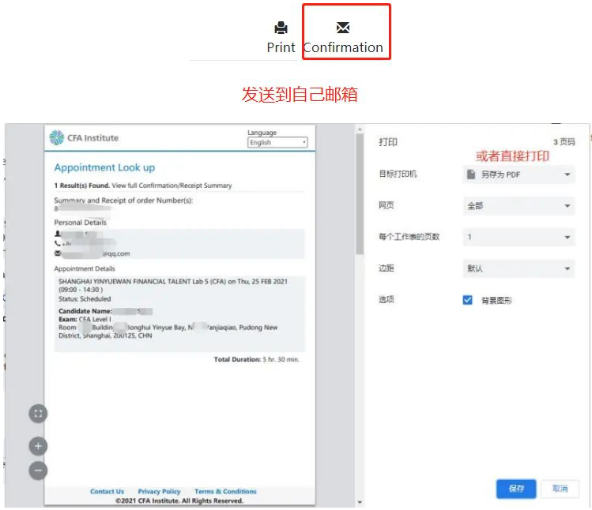This screenshot has width=592, height=510.
Task: Click the 打印 dialog title
Action: click(388, 142)
